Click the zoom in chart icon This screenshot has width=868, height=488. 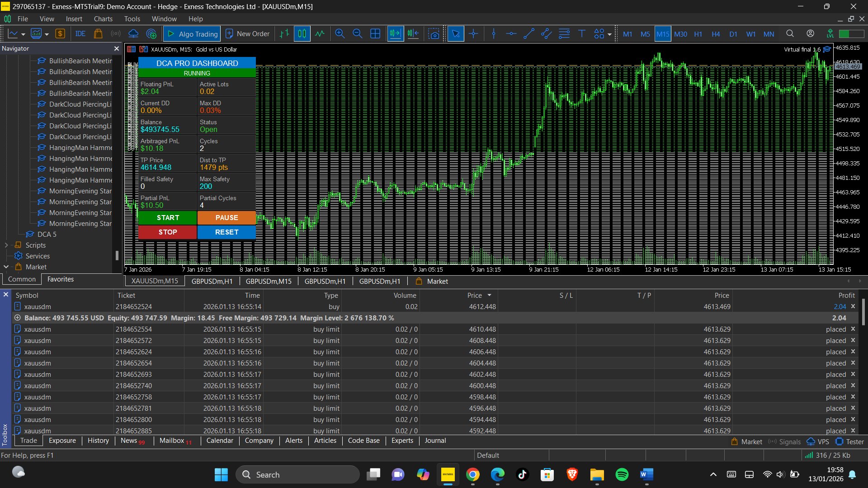tap(340, 34)
